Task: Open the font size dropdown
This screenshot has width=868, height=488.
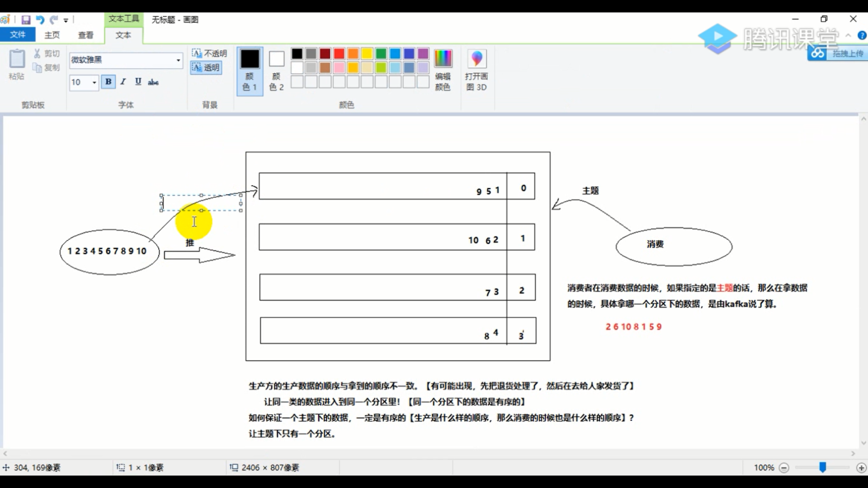Action: click(x=94, y=82)
